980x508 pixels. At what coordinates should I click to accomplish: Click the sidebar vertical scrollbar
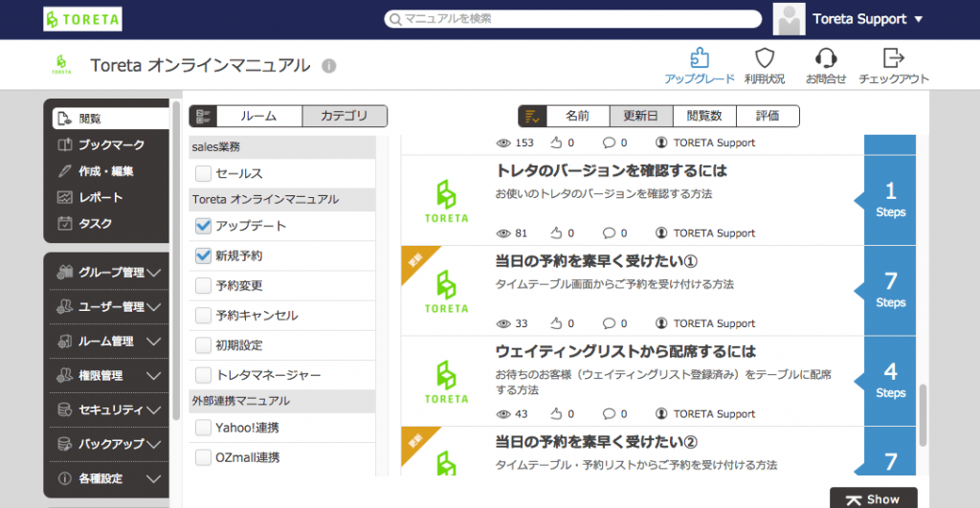176,260
